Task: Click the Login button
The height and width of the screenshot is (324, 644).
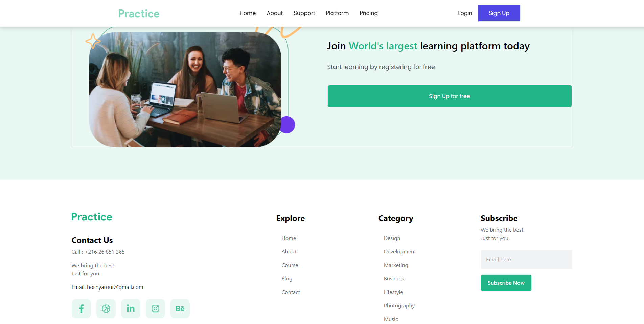Action: 465,13
